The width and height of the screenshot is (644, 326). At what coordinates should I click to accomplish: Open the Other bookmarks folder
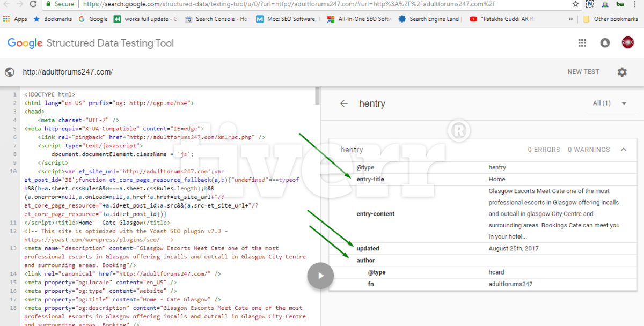(x=611, y=19)
